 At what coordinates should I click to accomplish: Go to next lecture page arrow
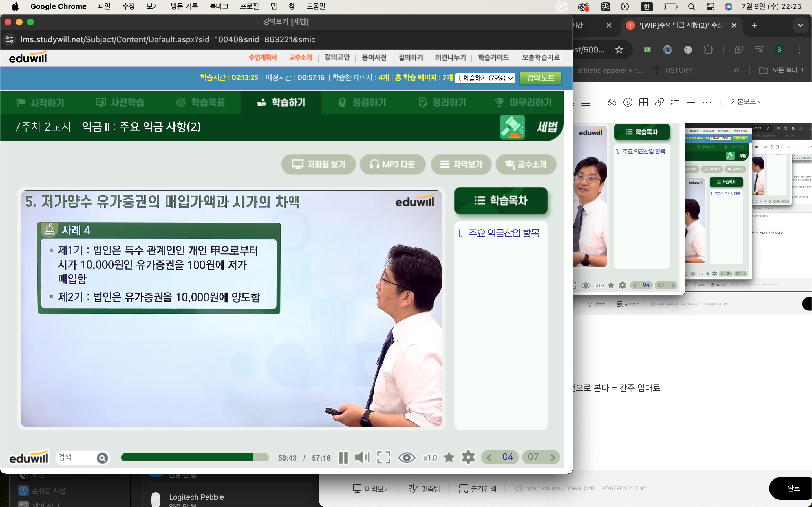(x=553, y=457)
